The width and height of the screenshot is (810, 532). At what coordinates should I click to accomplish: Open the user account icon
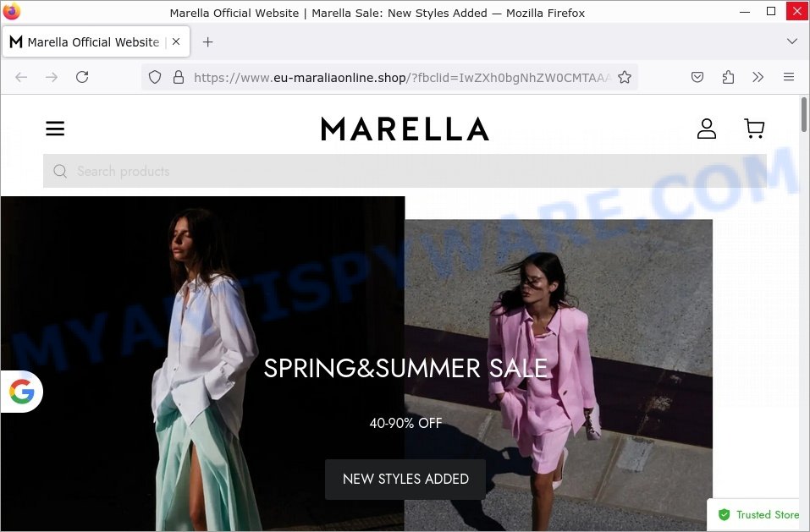706,129
